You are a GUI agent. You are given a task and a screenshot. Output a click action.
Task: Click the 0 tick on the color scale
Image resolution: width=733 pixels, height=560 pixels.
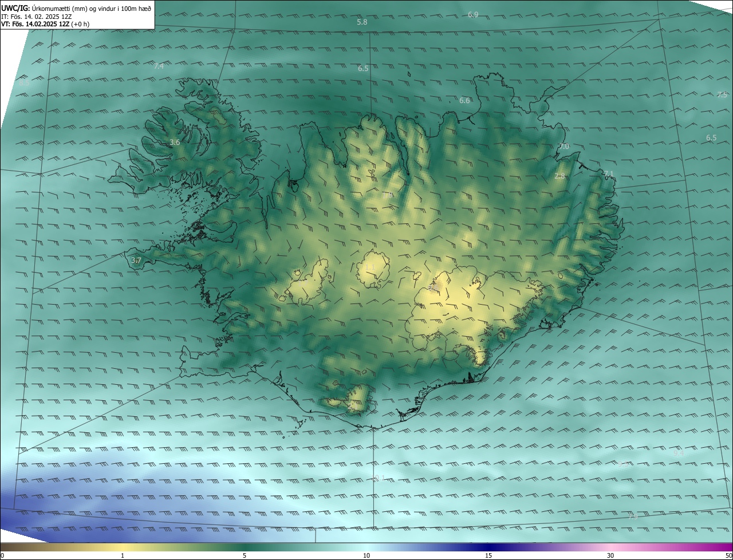(x=2, y=555)
